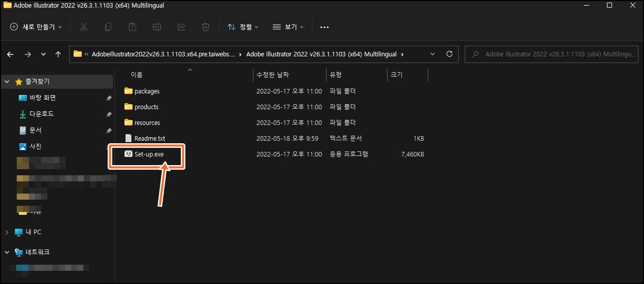Sort by 이름 column header
Screen dimensions: 644x284
[137, 75]
